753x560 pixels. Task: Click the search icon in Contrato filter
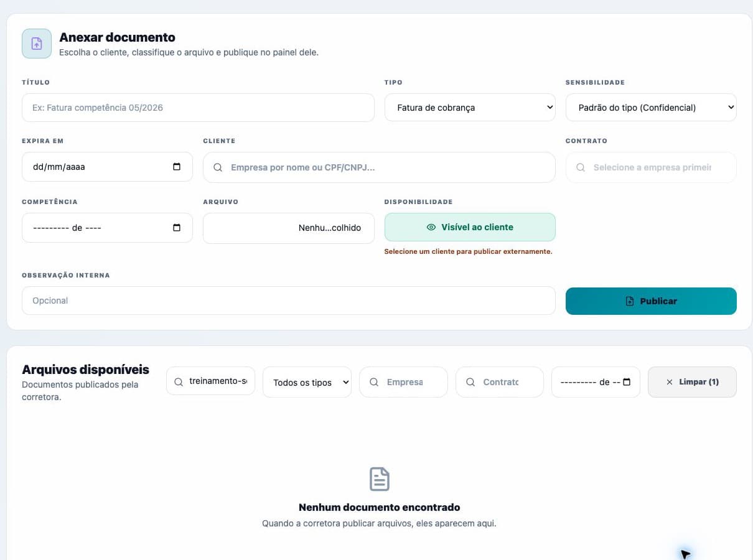pos(470,382)
